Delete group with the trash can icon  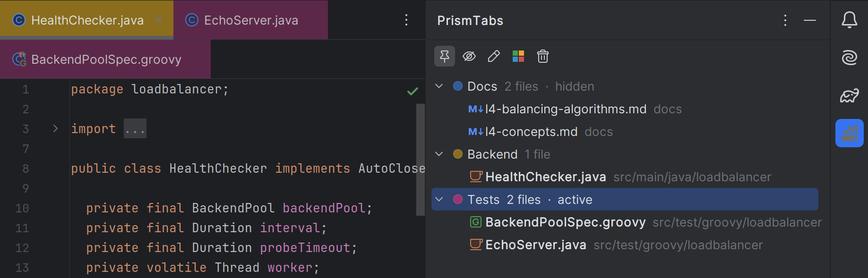click(543, 57)
